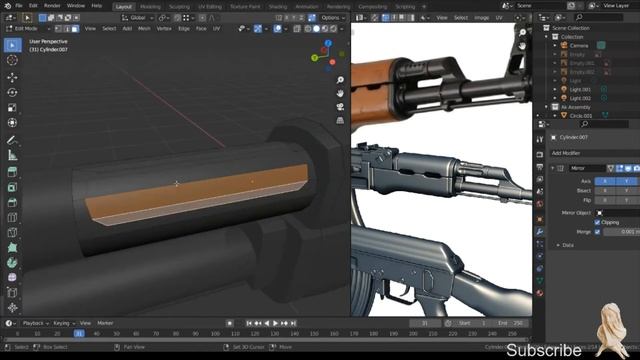The height and width of the screenshot is (360, 640).
Task: Click the Play animation button
Action: click(x=276, y=323)
